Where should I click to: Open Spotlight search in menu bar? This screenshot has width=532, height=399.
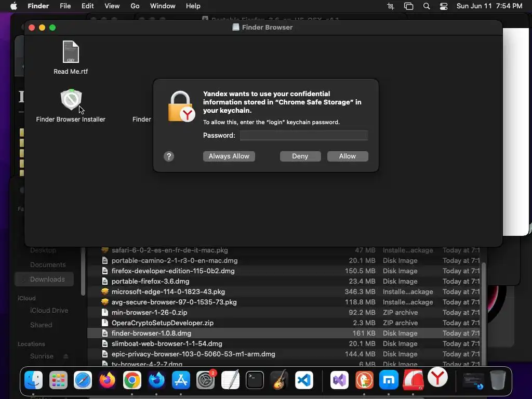pyautogui.click(x=427, y=6)
